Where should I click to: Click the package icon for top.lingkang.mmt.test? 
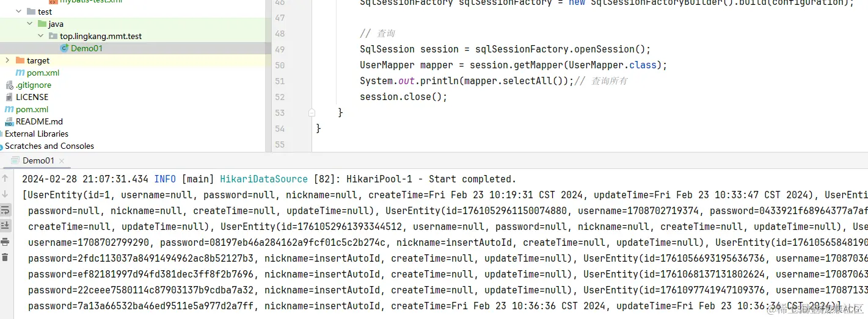(53, 36)
